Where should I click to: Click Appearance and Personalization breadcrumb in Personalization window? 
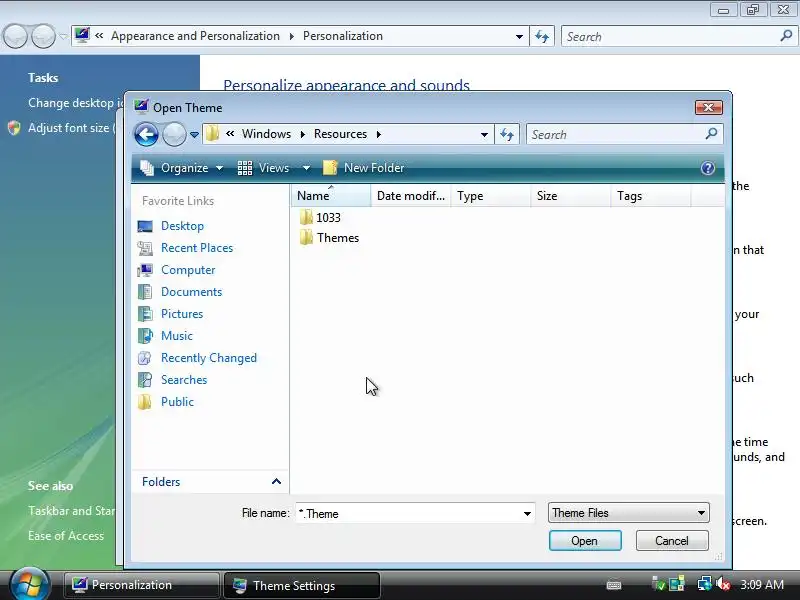click(195, 36)
